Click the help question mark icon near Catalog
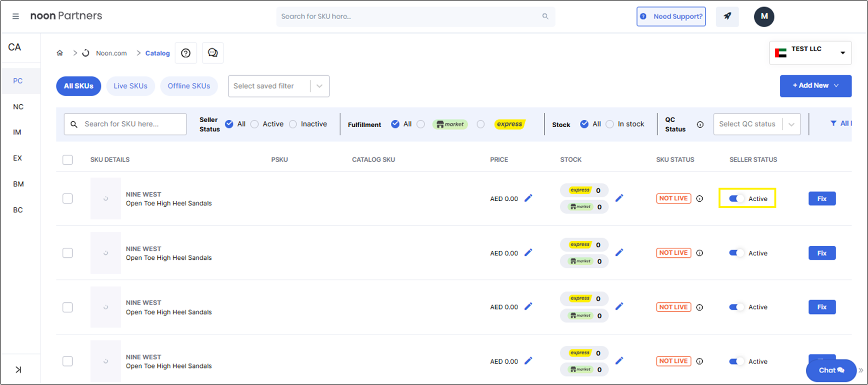868x385 pixels. 186,53
